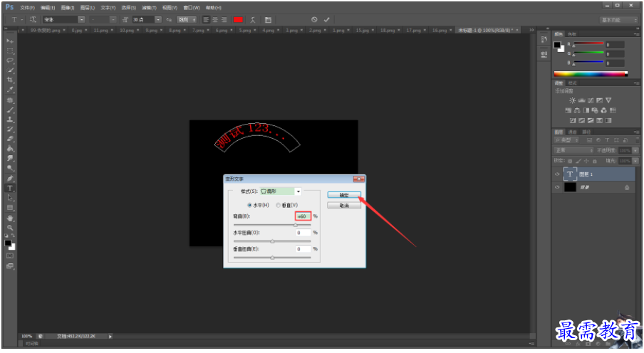
Task: Click the horizontal distortion slider handle
Action: [272, 241]
